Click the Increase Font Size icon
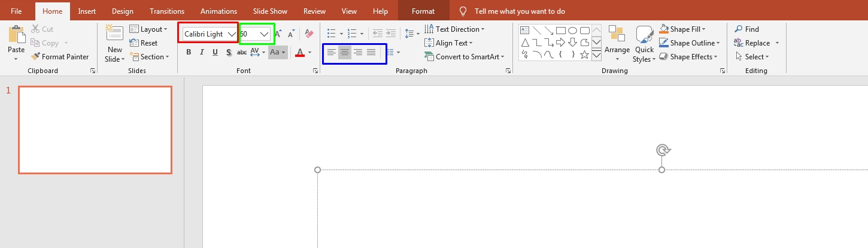This screenshot has height=248, width=868. 278,34
